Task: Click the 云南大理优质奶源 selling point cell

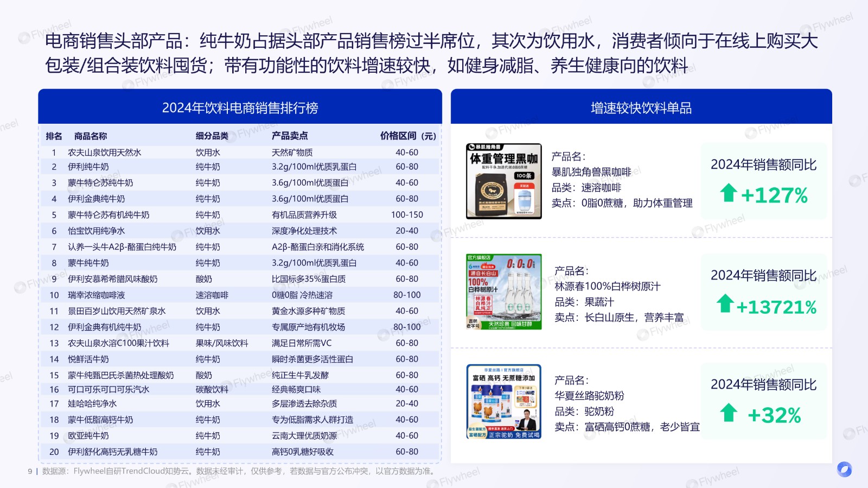Action: [304, 435]
